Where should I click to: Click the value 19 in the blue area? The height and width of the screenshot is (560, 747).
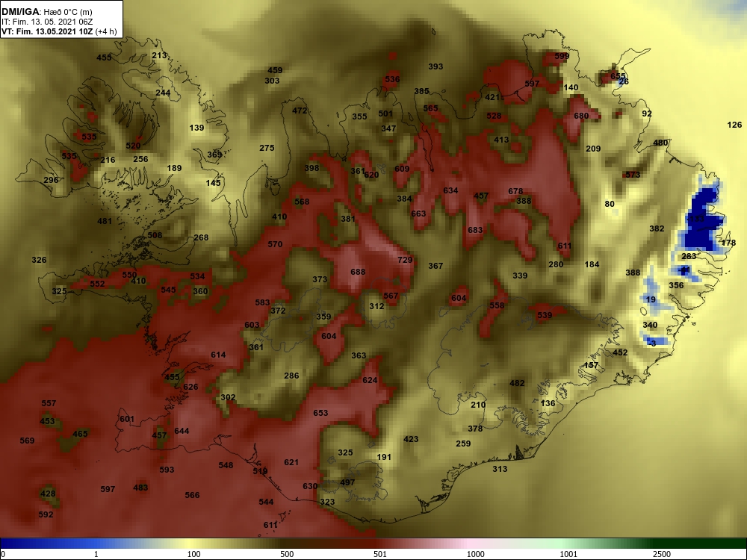[x=651, y=299]
